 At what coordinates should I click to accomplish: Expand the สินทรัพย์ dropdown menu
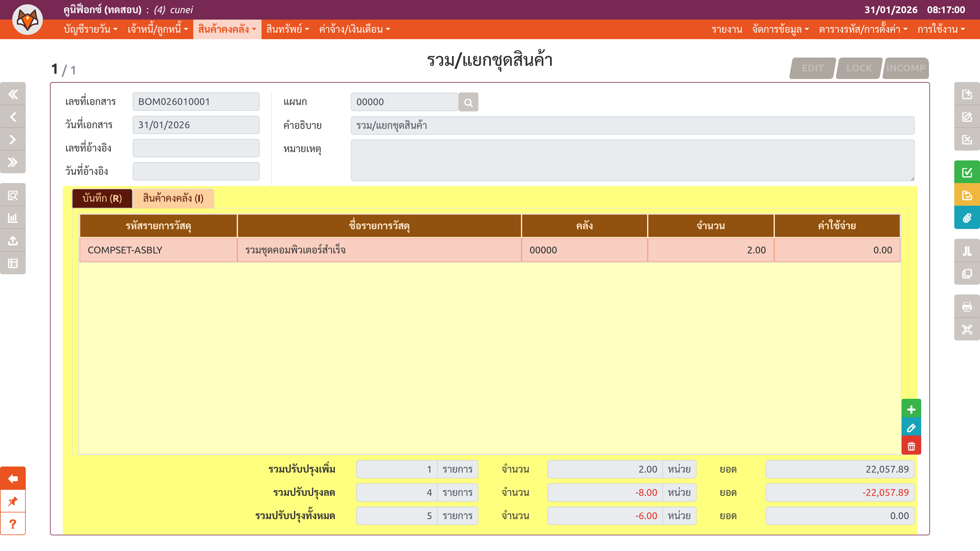click(287, 29)
